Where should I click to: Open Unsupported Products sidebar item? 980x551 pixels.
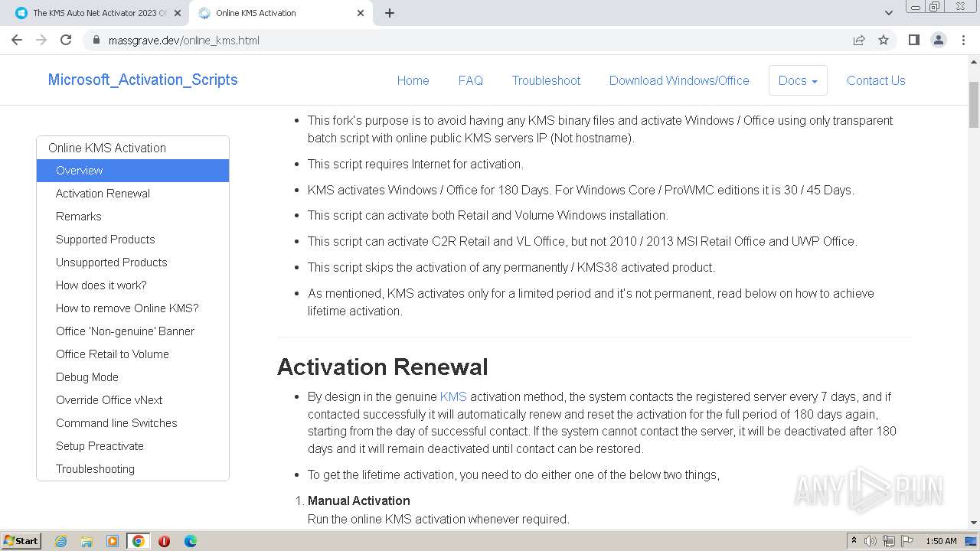132,262
